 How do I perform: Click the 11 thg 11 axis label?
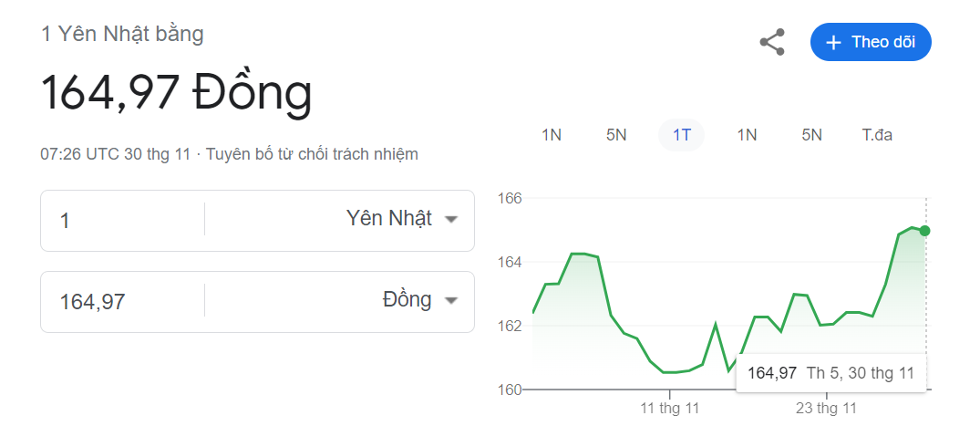670,409
